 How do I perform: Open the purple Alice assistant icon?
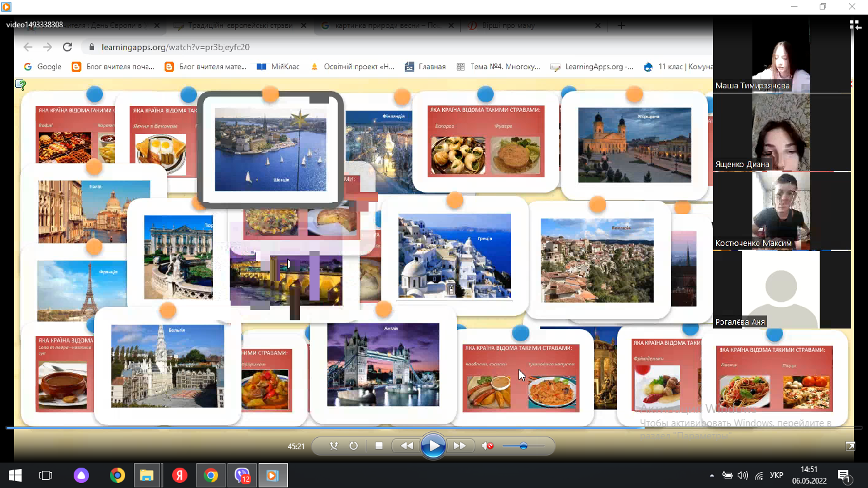pyautogui.click(x=81, y=475)
